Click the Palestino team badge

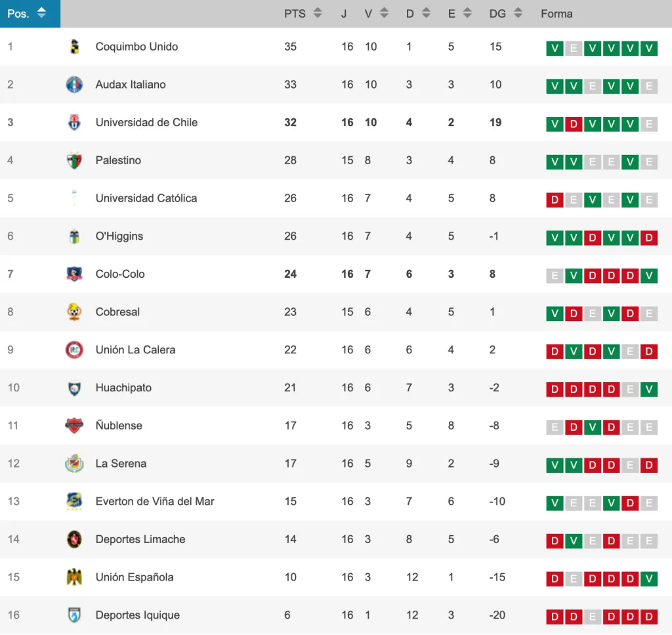tap(74, 160)
